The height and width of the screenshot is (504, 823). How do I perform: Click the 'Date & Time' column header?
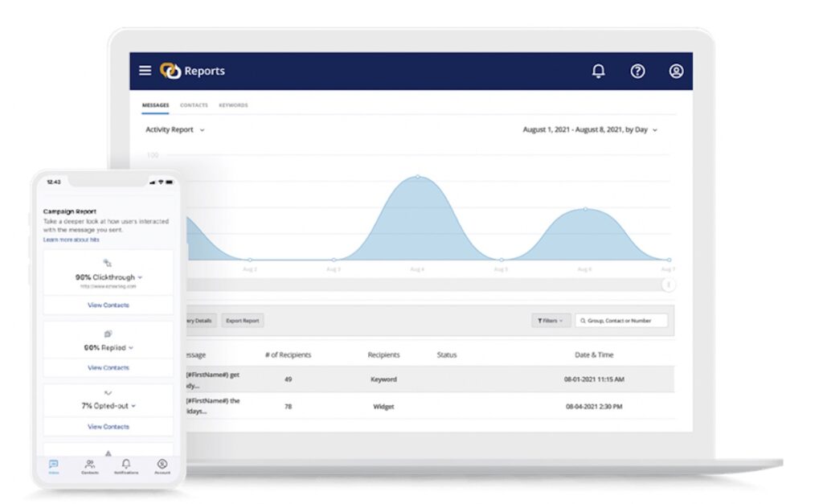594,355
